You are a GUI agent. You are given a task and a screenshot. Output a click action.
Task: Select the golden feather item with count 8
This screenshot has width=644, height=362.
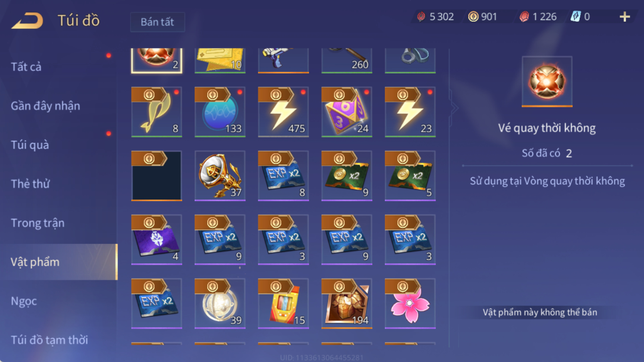point(156,112)
